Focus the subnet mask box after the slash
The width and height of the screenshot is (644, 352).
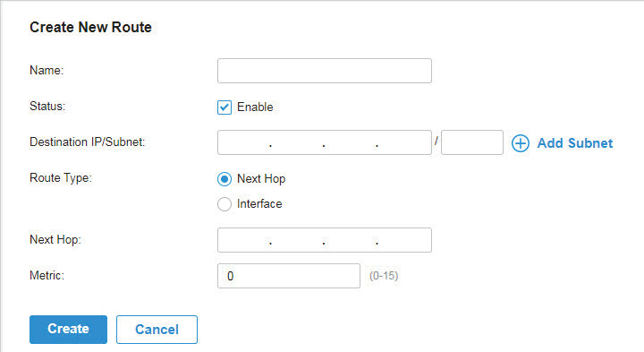pyautogui.click(x=472, y=142)
